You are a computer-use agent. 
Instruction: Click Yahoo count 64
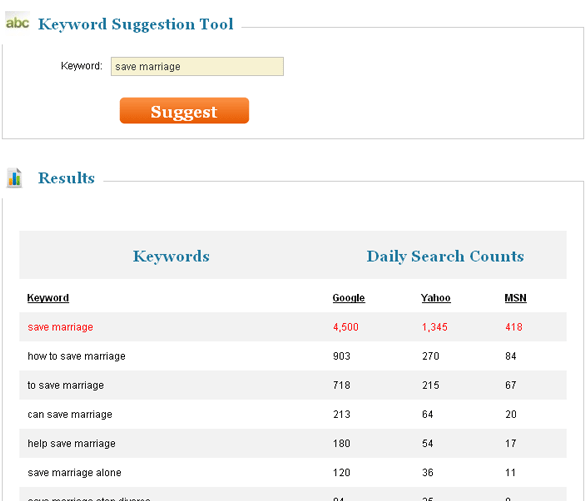428,415
